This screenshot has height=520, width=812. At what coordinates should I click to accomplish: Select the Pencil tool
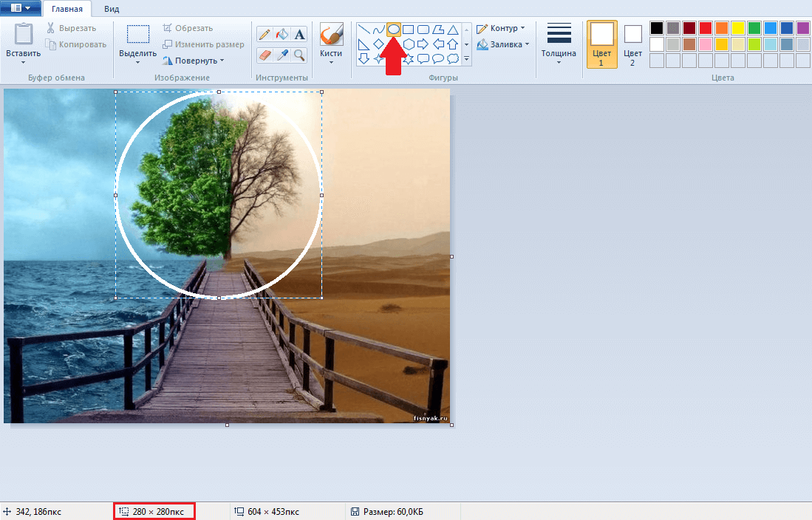(x=265, y=35)
